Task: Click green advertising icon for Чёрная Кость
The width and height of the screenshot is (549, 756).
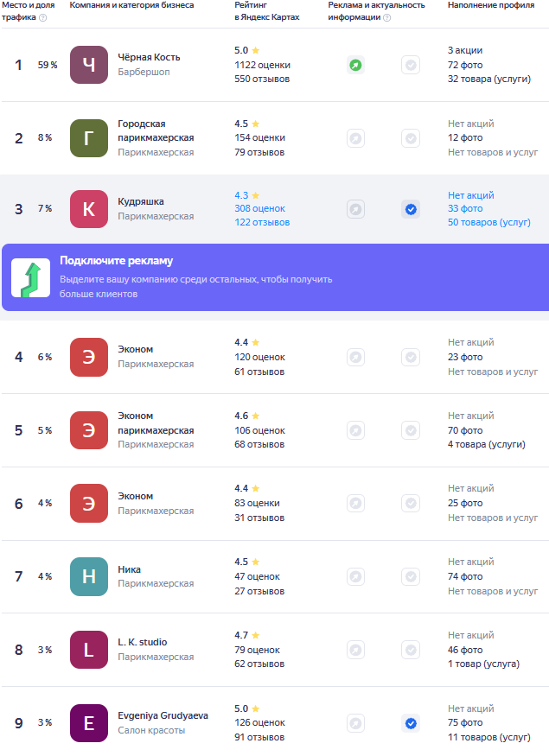Action: pyautogui.click(x=355, y=65)
